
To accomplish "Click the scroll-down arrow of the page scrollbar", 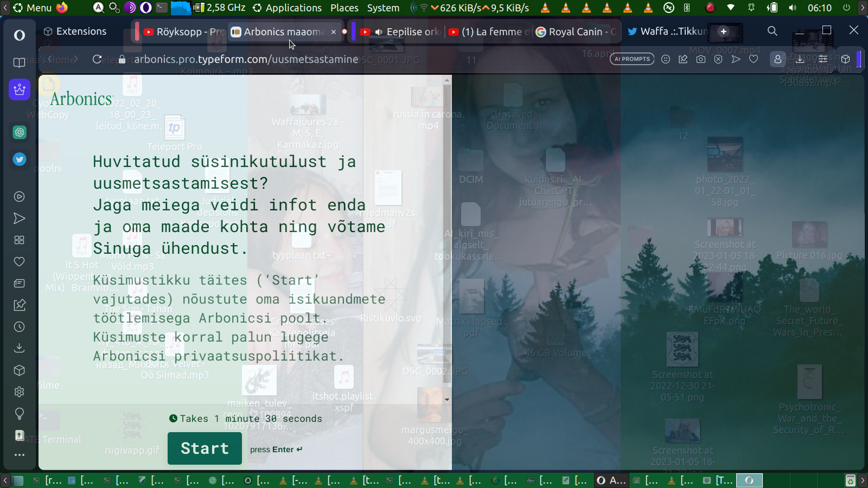I will pos(447,400).
